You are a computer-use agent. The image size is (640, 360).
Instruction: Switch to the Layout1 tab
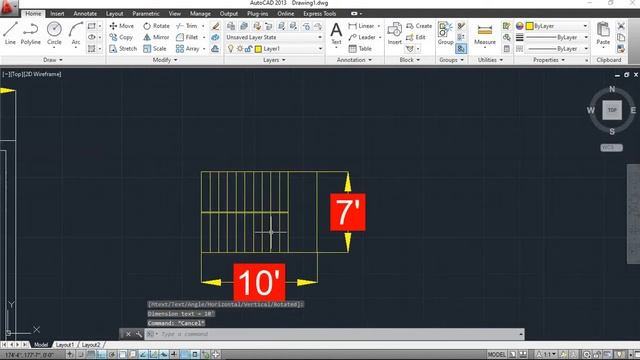64,344
